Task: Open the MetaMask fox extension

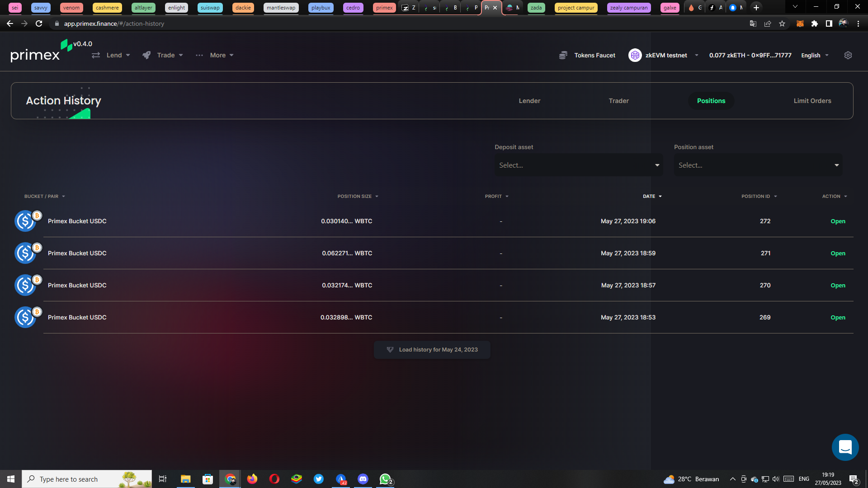Action: tap(800, 23)
